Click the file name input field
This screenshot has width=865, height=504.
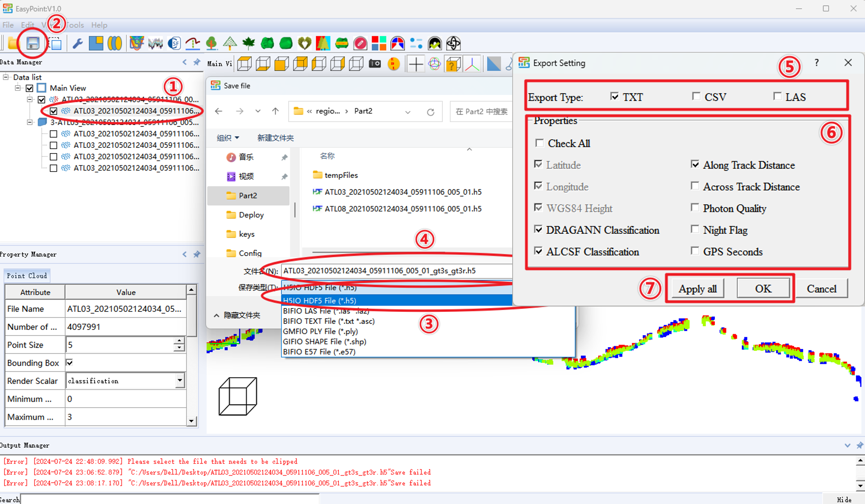point(394,271)
